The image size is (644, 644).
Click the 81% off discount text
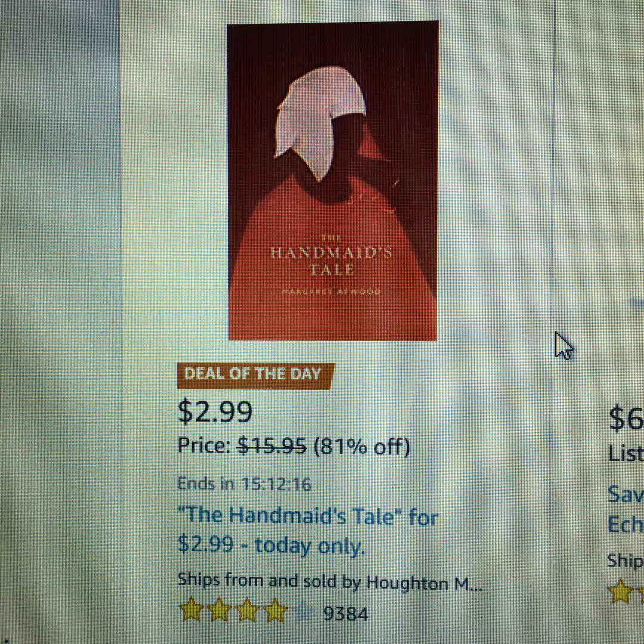click(362, 447)
